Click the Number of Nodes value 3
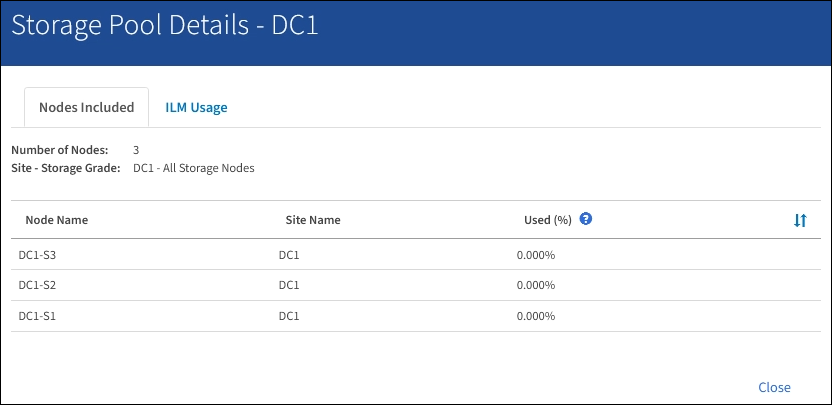This screenshot has height=405, width=832. tap(136, 150)
